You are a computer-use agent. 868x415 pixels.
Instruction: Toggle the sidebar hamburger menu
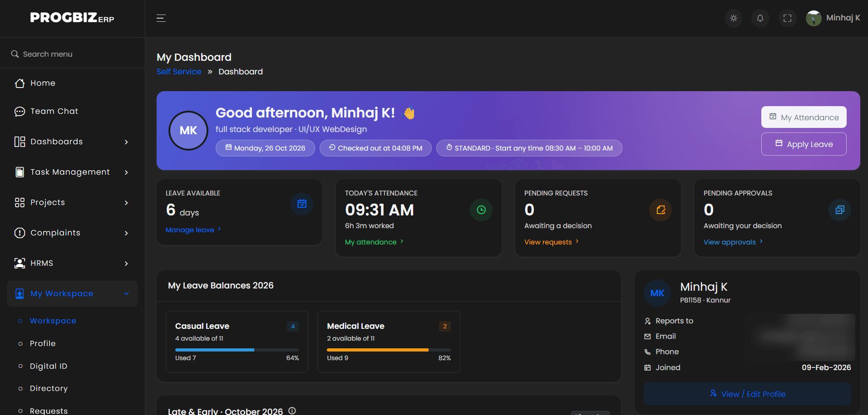tap(161, 18)
